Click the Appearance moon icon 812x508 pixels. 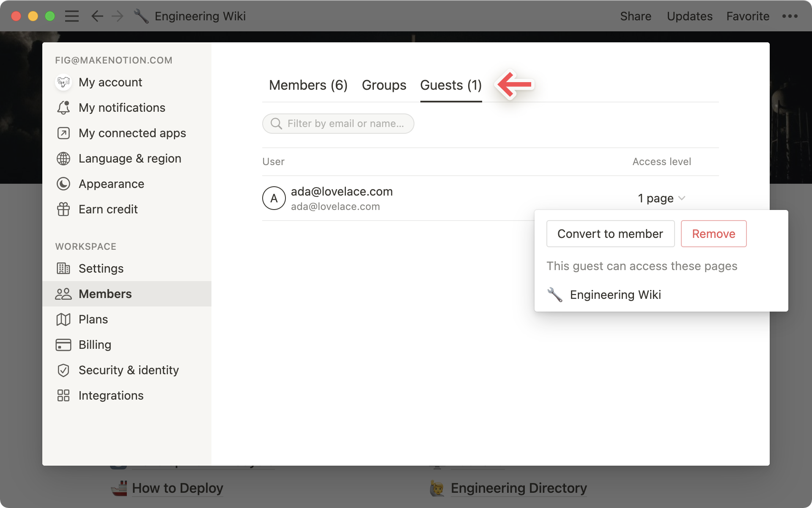64,184
